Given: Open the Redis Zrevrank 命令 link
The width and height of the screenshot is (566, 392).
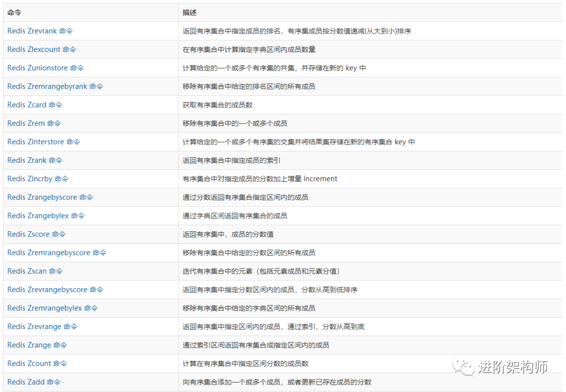Looking at the screenshot, I should [40, 31].
